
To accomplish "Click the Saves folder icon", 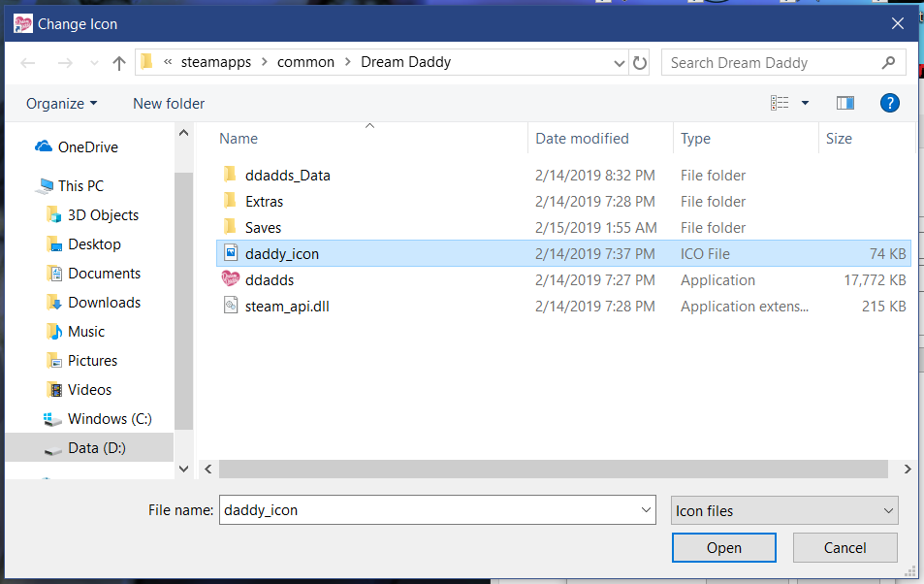I will (x=230, y=227).
